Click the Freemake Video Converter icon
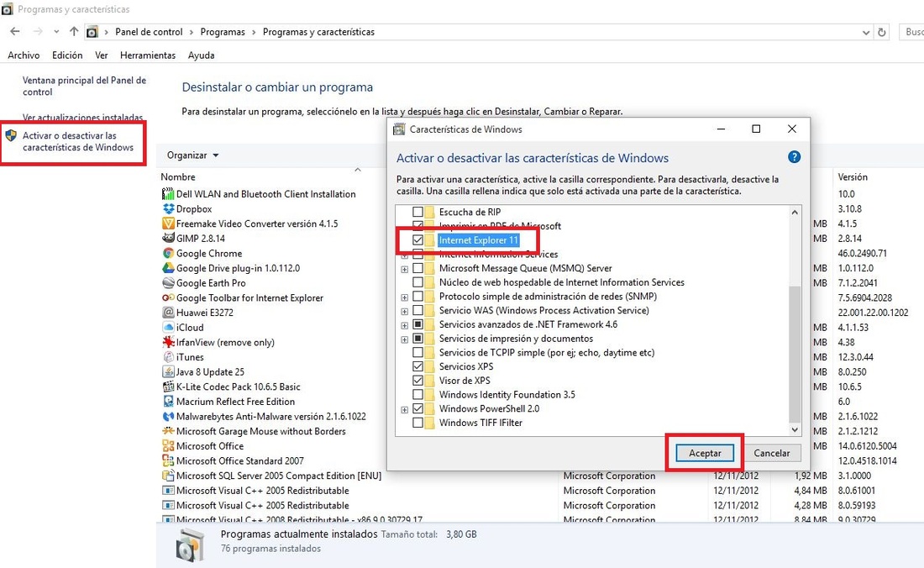This screenshot has height=568, width=924. click(x=168, y=224)
